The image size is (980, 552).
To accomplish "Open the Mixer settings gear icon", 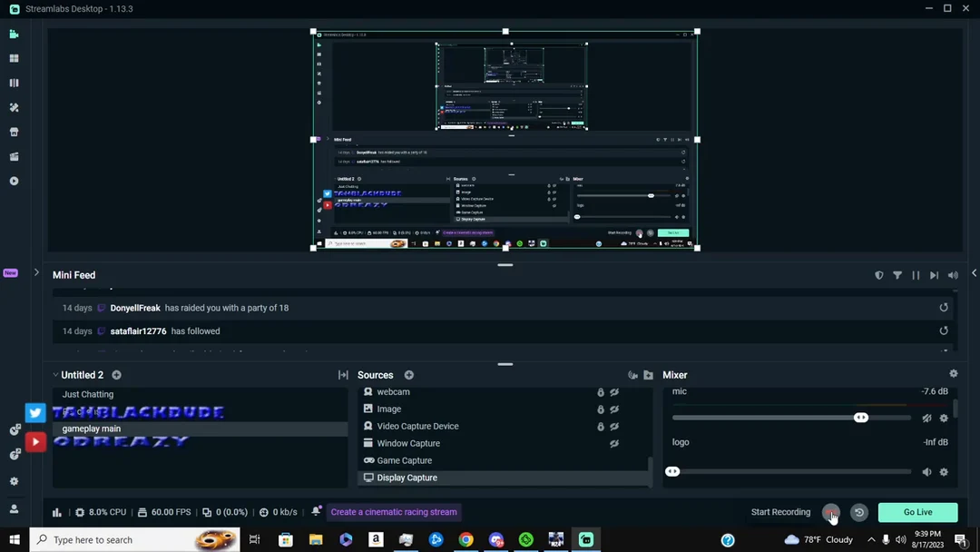I will click(x=953, y=373).
